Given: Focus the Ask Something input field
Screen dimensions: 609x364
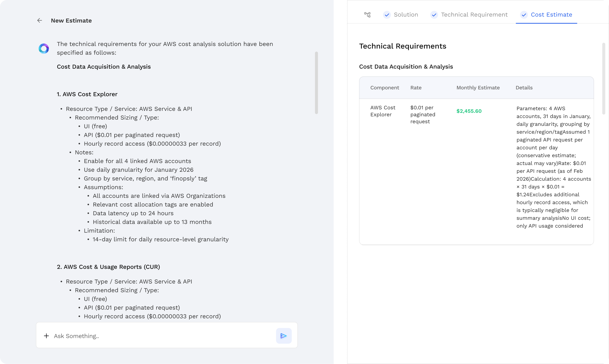Looking at the screenshot, I should 162,336.
